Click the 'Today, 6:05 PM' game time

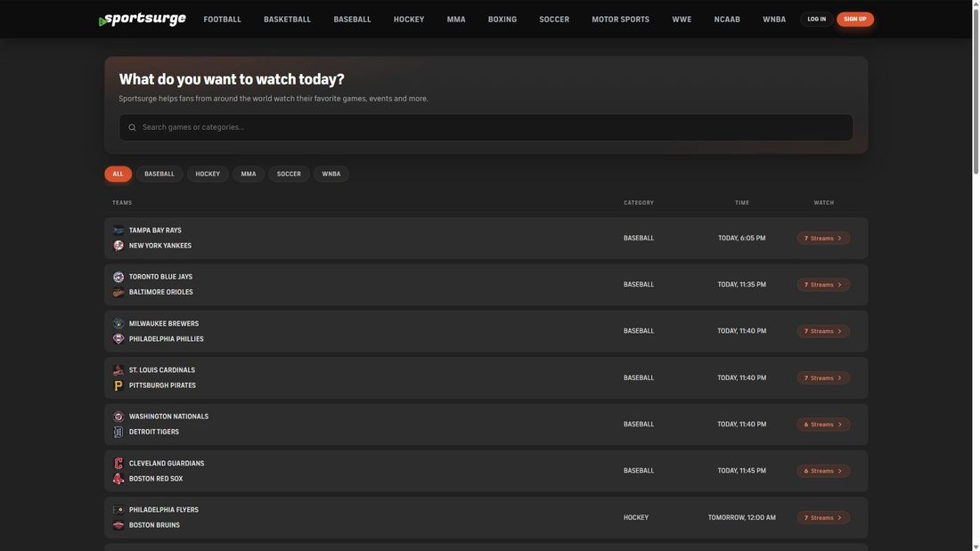coord(742,238)
